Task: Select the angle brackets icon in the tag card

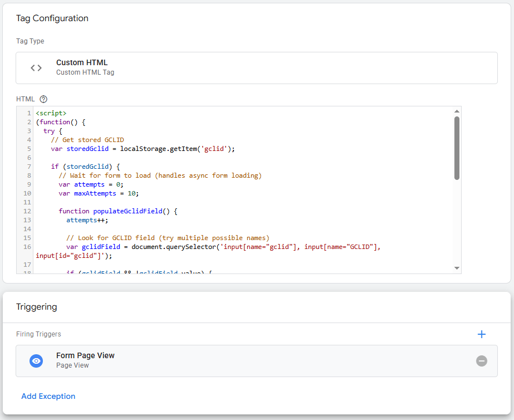Action: pos(36,67)
